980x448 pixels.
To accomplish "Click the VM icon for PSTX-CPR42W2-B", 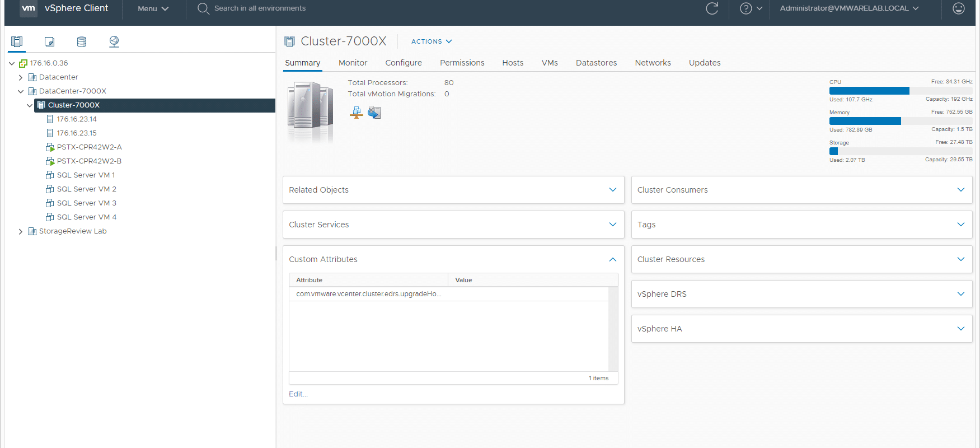I will [50, 161].
